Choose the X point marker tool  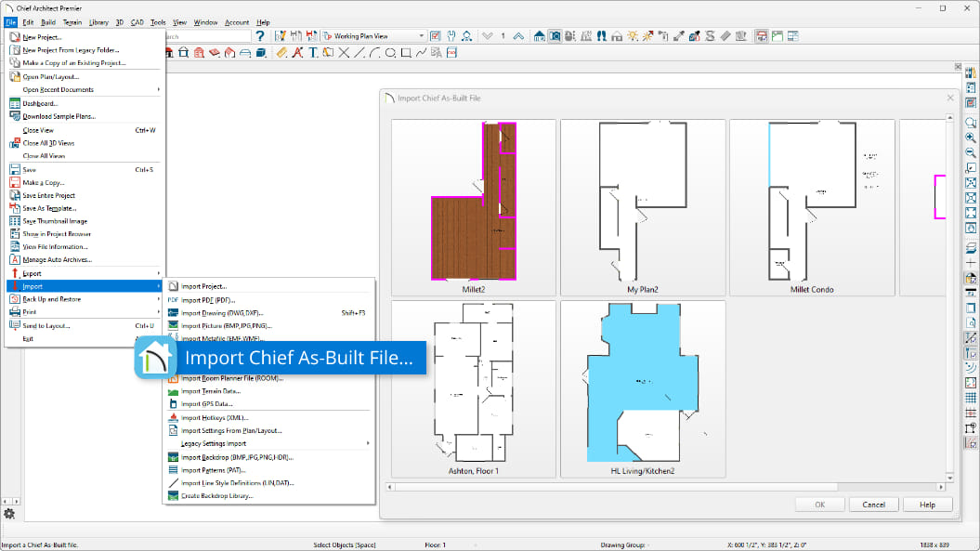pyautogui.click(x=344, y=53)
